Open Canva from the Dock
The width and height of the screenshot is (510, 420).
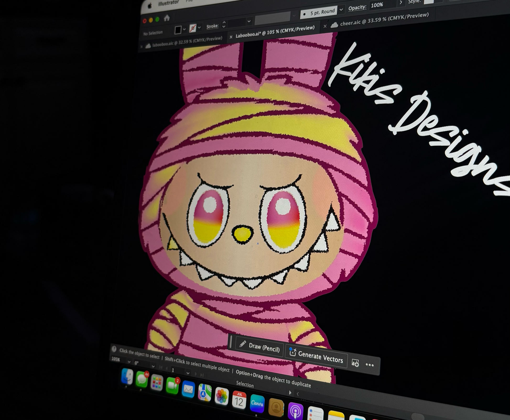[x=257, y=403]
